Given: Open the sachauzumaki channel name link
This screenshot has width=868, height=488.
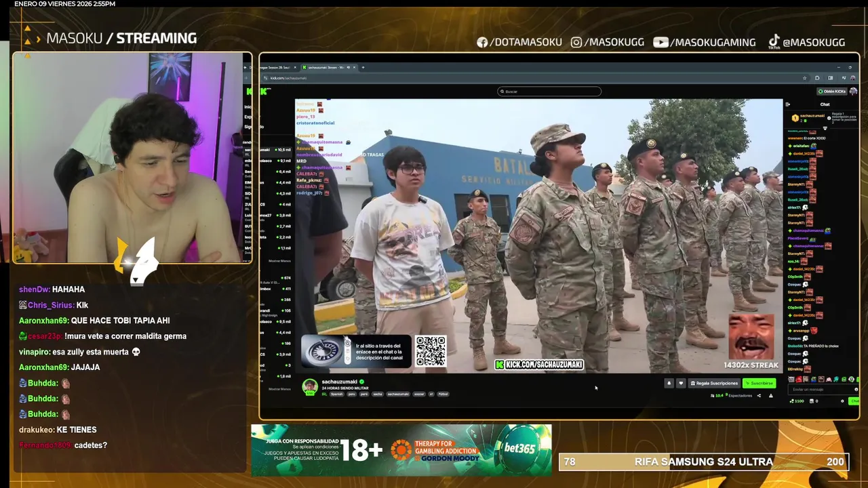Looking at the screenshot, I should tap(340, 382).
